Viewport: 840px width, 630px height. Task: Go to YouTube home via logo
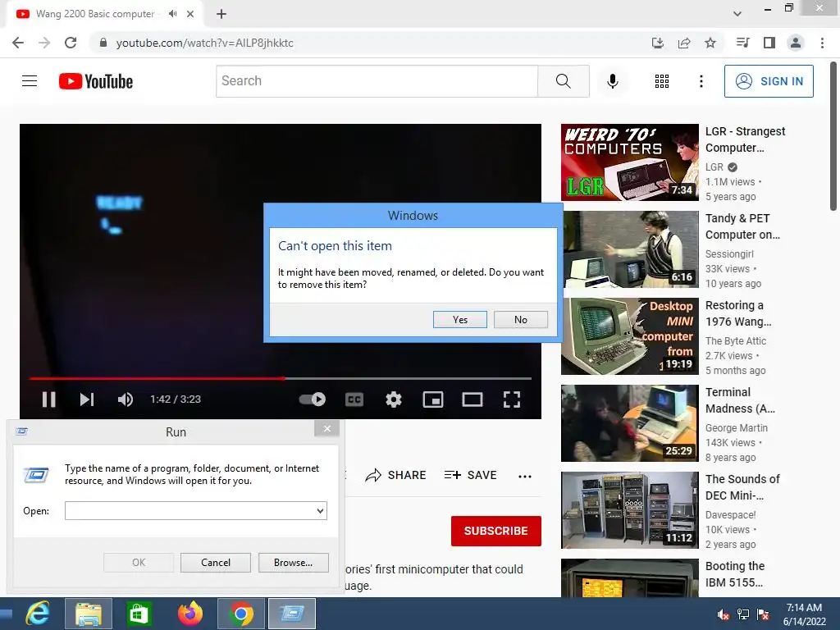96,81
